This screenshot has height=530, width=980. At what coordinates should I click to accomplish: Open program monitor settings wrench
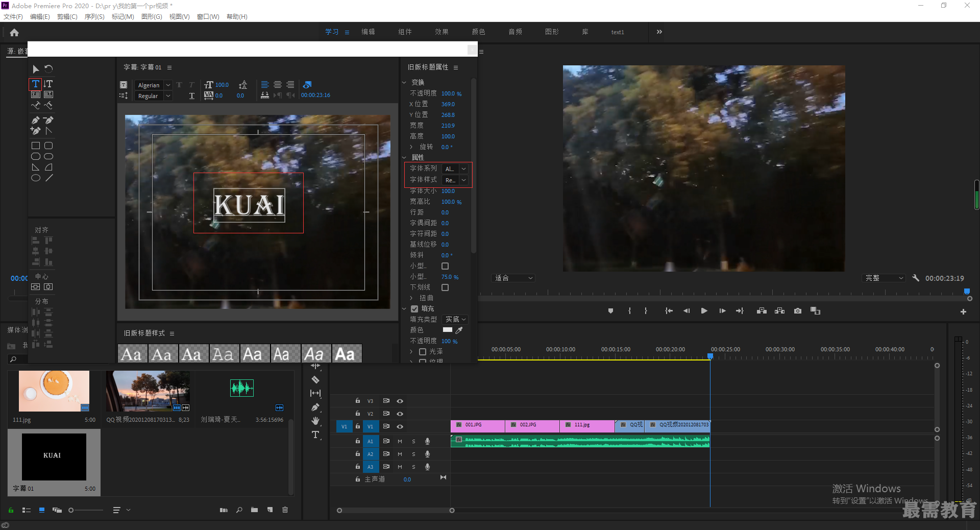click(x=916, y=278)
